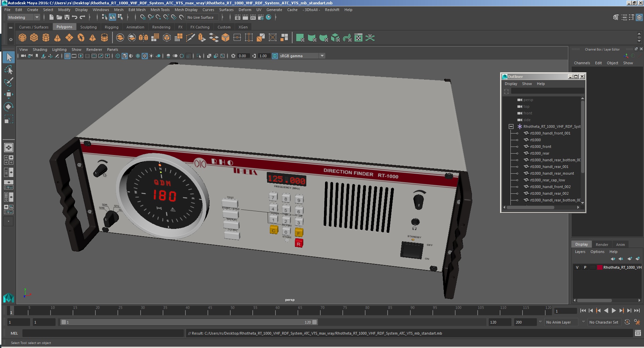Open the Modeling menu set dropdown
The height and width of the screenshot is (348, 644).
[x=23, y=17]
